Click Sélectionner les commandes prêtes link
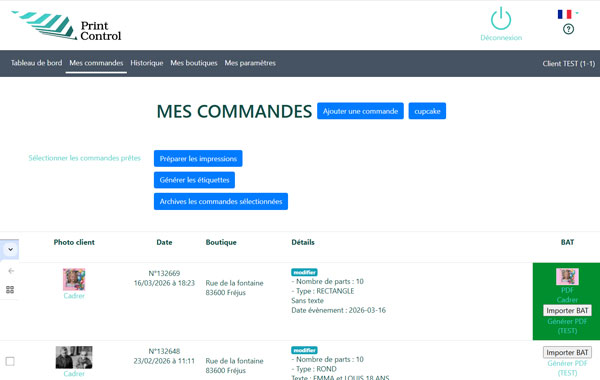Screen dimensions: 600x380 [85, 158]
